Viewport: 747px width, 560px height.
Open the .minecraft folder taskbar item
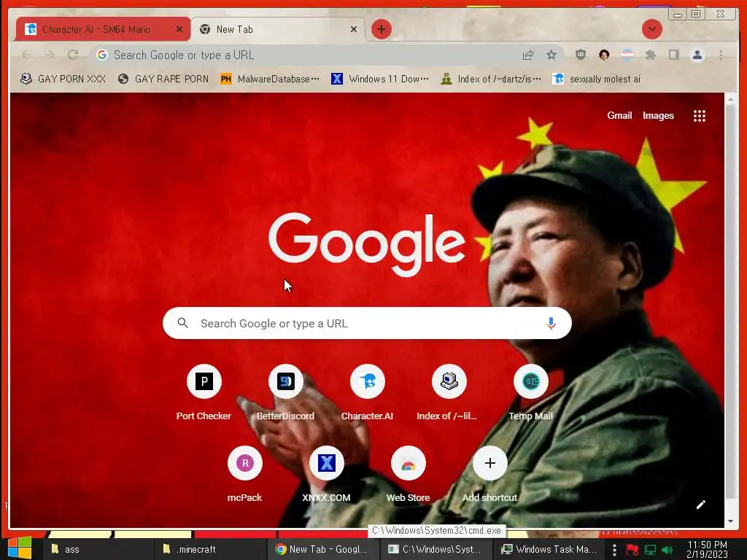211,550
